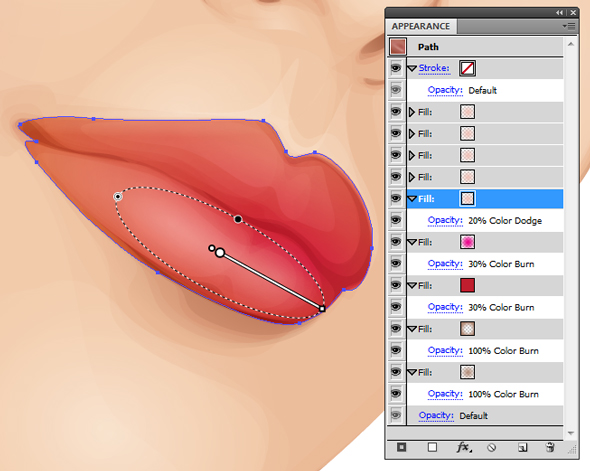Collapse the panel with double-arrow icon

pyautogui.click(x=560, y=12)
